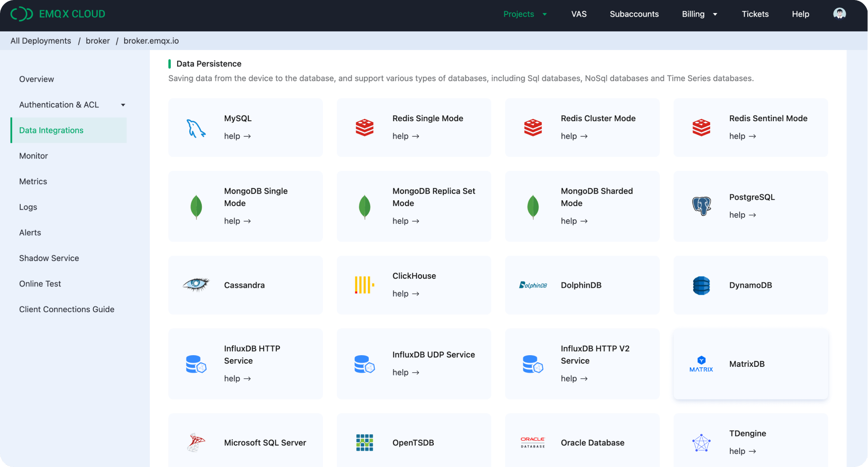Open Redis Cluster Mode help link
Screen dimensions: 868x467
[x=574, y=136]
